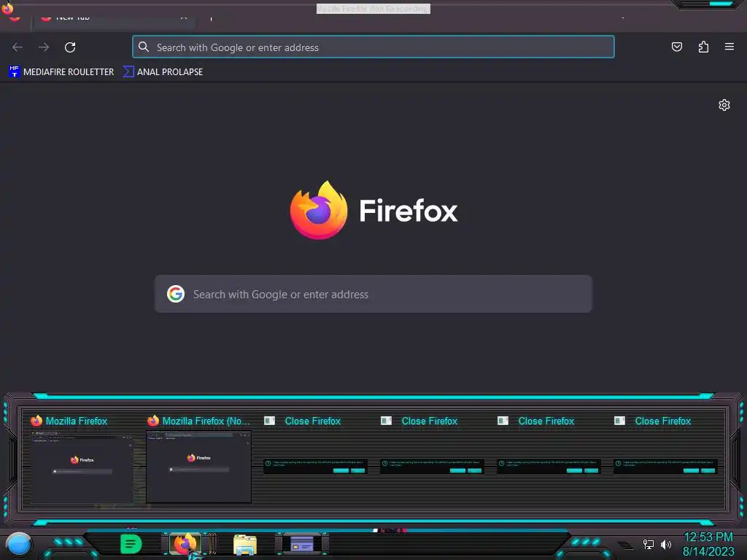Go forward with the forward arrow
Screen dimensions: 747x560
point(44,47)
